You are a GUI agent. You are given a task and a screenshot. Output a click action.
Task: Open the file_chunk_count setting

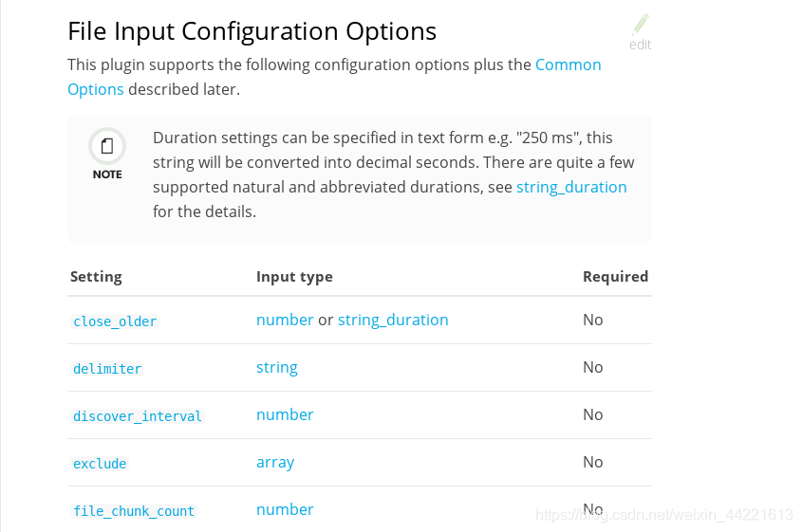[134, 511]
